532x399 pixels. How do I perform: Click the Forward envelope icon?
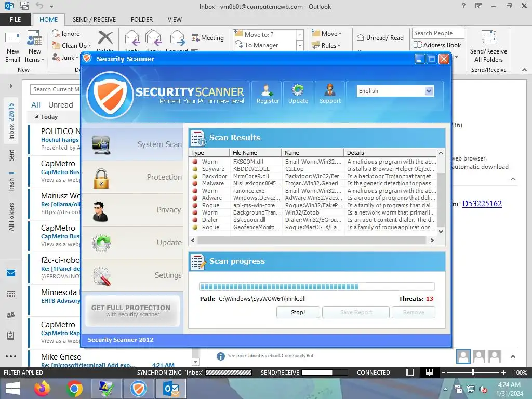pyautogui.click(x=178, y=37)
